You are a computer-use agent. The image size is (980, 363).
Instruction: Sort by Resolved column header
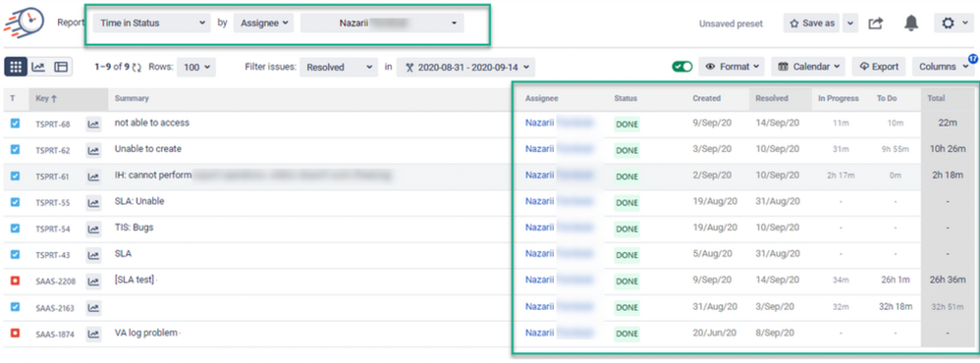click(771, 99)
